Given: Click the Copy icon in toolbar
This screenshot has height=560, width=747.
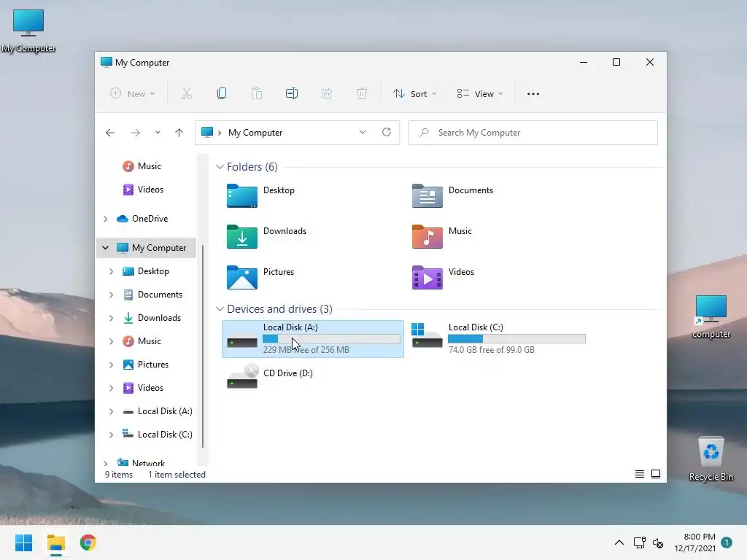Looking at the screenshot, I should [x=222, y=94].
